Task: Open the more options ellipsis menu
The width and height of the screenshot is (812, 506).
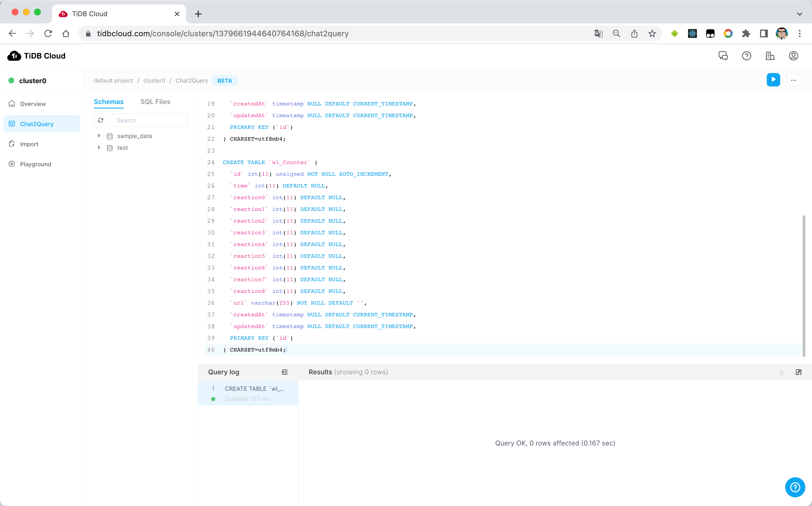Action: [793, 80]
